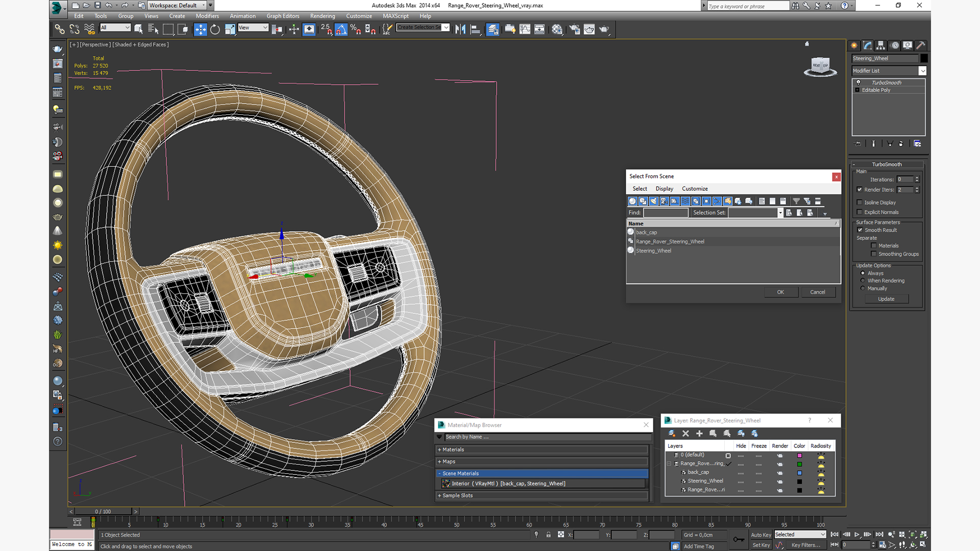The height and width of the screenshot is (551, 980).
Task: Select the Always update option
Action: coord(863,273)
